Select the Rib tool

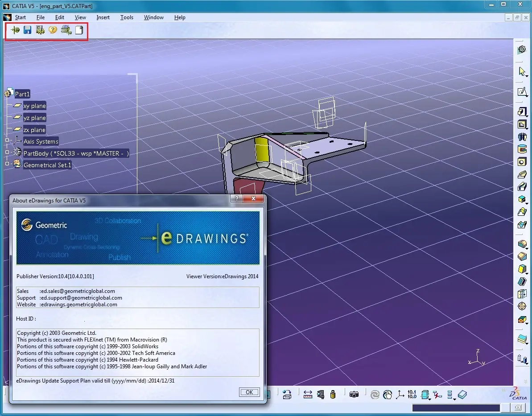(522, 174)
